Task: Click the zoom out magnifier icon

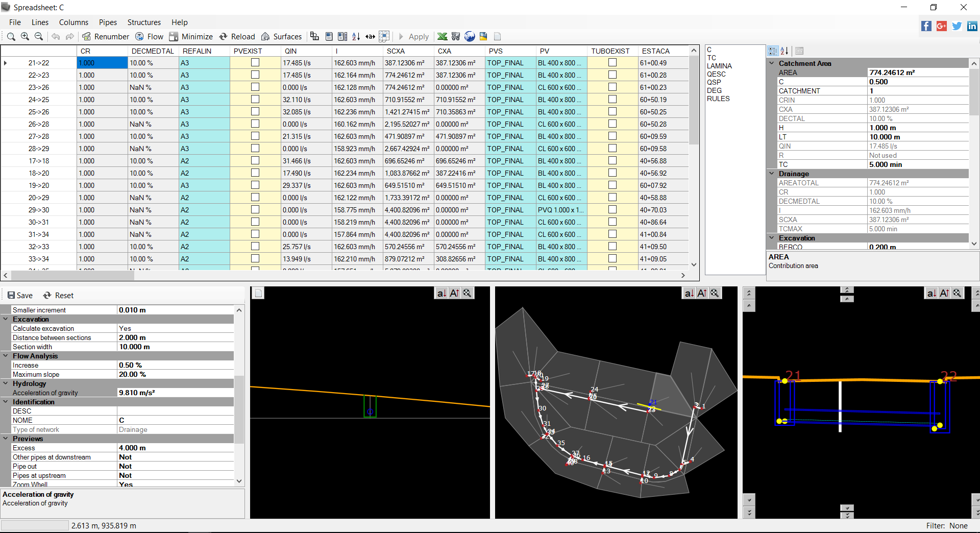Action: (39, 36)
